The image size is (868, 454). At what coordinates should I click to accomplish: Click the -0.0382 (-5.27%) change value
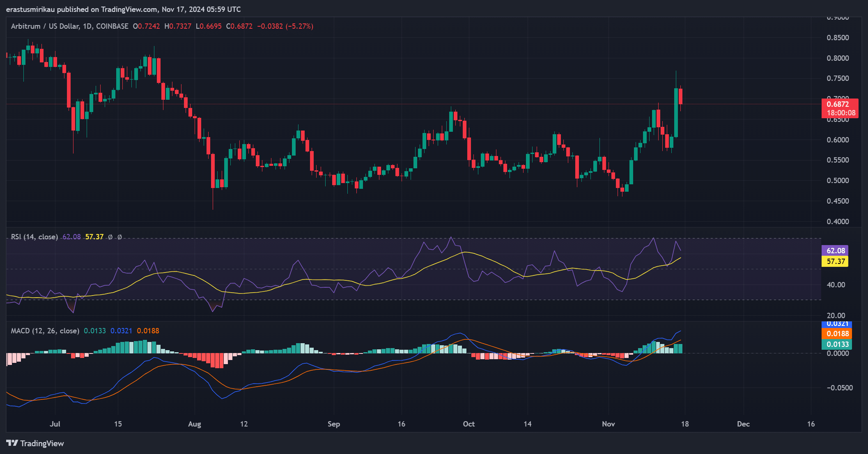pyautogui.click(x=285, y=26)
